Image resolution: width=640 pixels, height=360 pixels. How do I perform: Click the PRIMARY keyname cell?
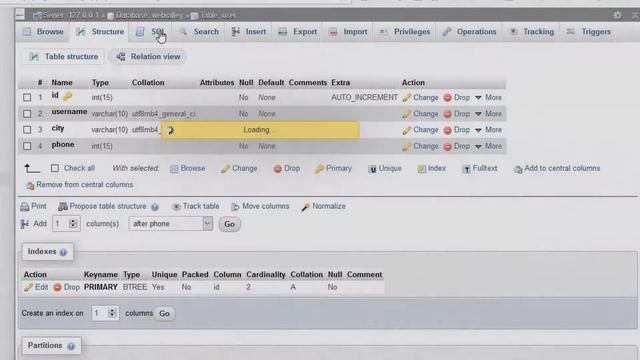101,287
